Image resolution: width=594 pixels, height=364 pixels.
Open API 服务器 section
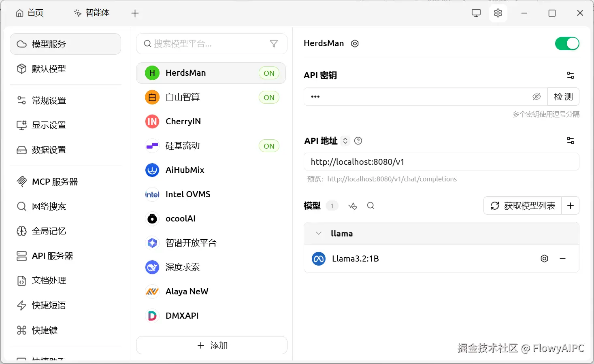point(65,256)
